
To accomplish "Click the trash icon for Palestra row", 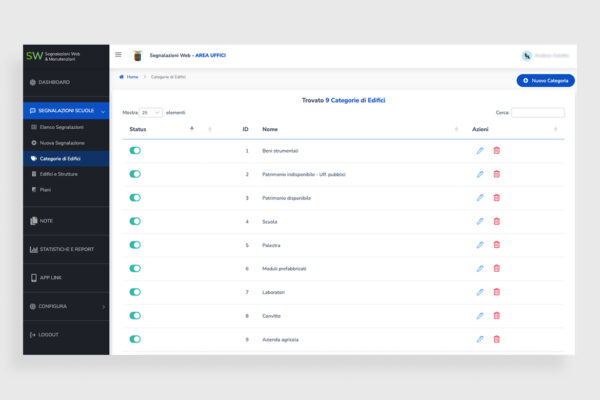I will (x=497, y=245).
